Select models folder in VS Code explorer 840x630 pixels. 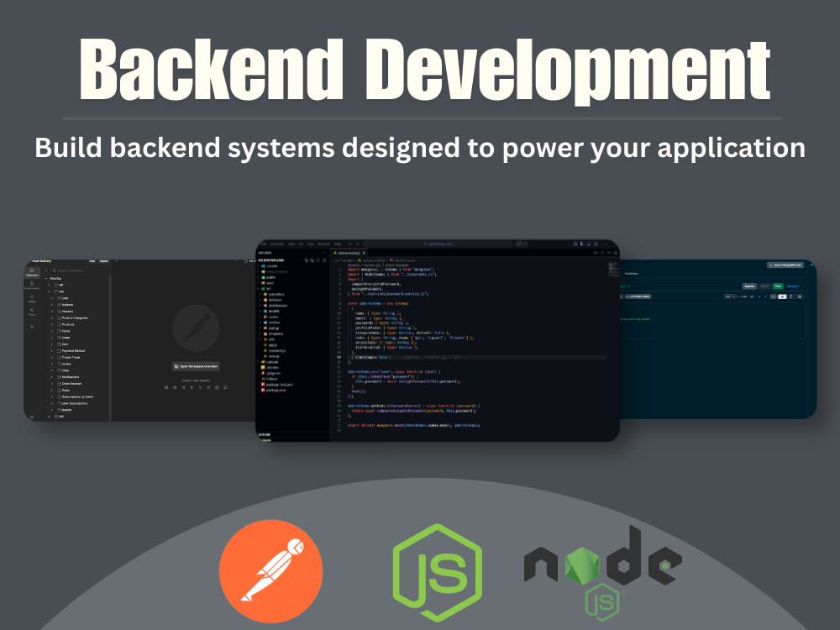272,312
